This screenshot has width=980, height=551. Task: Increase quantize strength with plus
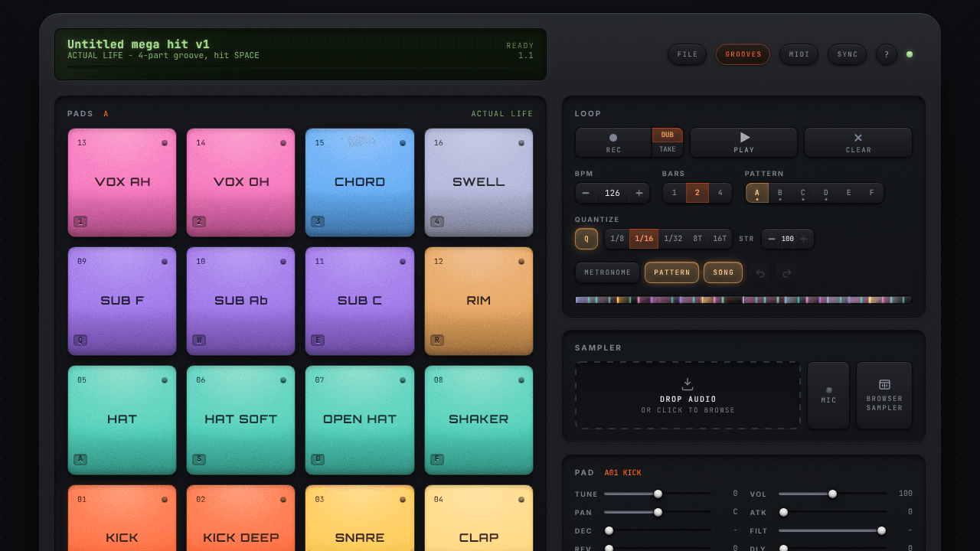click(804, 239)
